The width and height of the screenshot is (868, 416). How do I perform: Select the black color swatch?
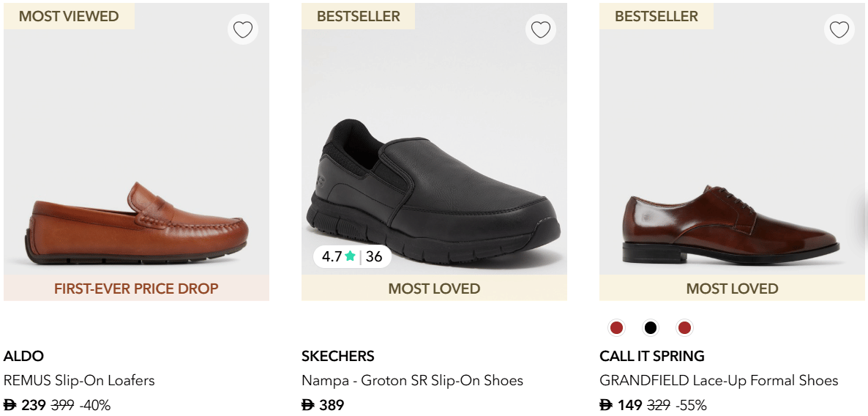[651, 327]
